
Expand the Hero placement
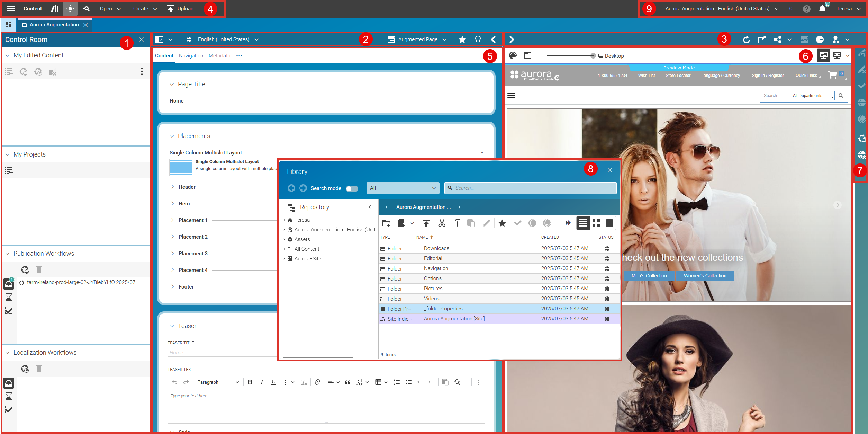pos(172,203)
